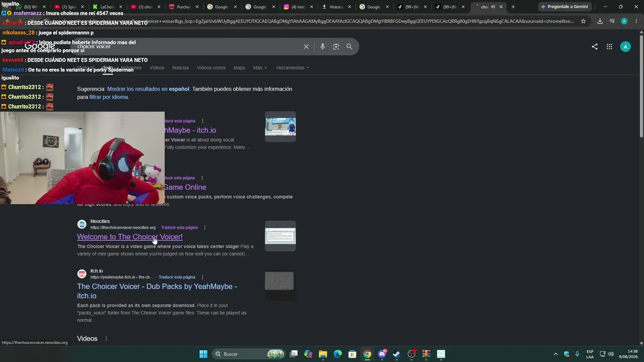Click the OBS Studio icon in the taskbar

412,354
